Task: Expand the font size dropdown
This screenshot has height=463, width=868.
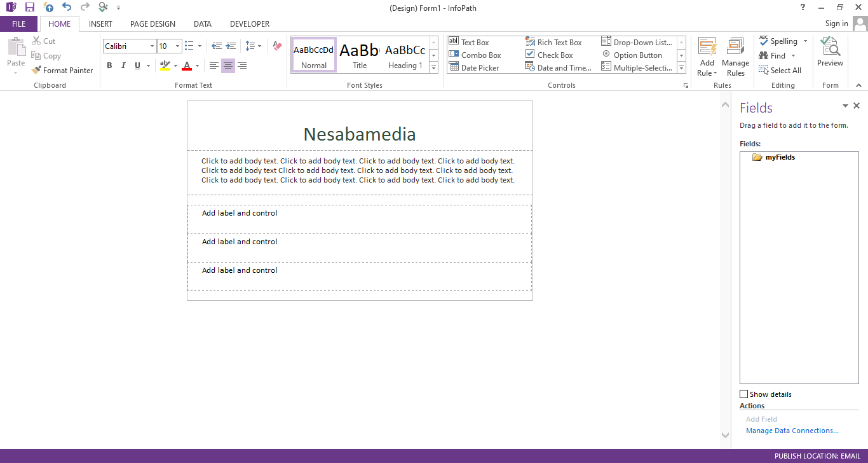Action: [x=178, y=46]
